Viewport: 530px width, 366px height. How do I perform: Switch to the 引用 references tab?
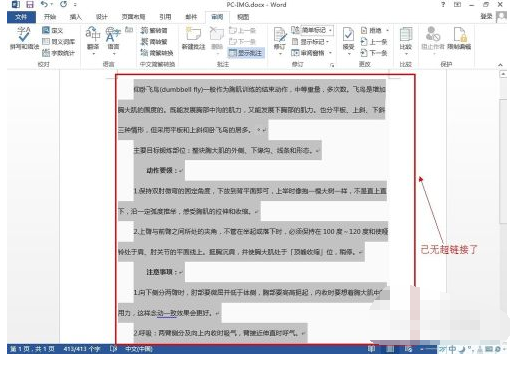(x=165, y=17)
